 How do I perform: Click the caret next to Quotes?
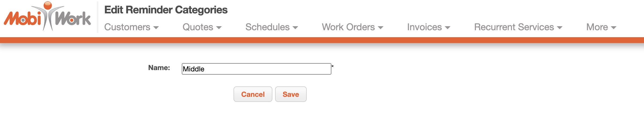(x=219, y=28)
